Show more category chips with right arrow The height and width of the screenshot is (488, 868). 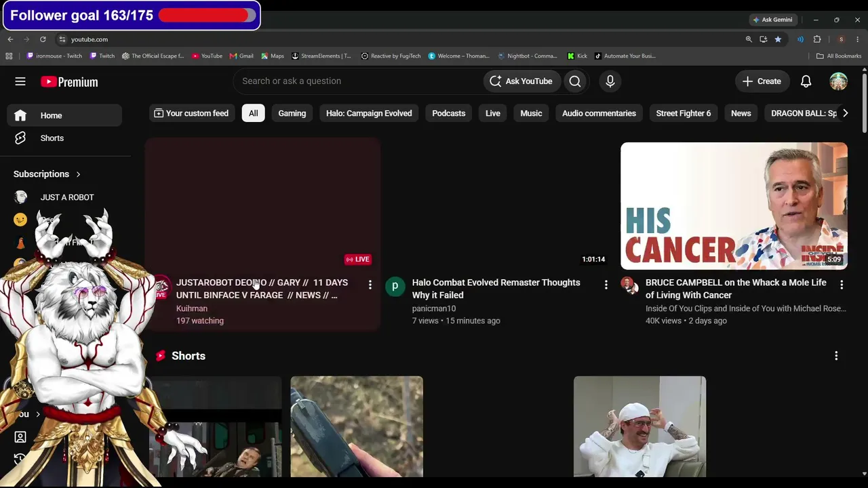[845, 113]
